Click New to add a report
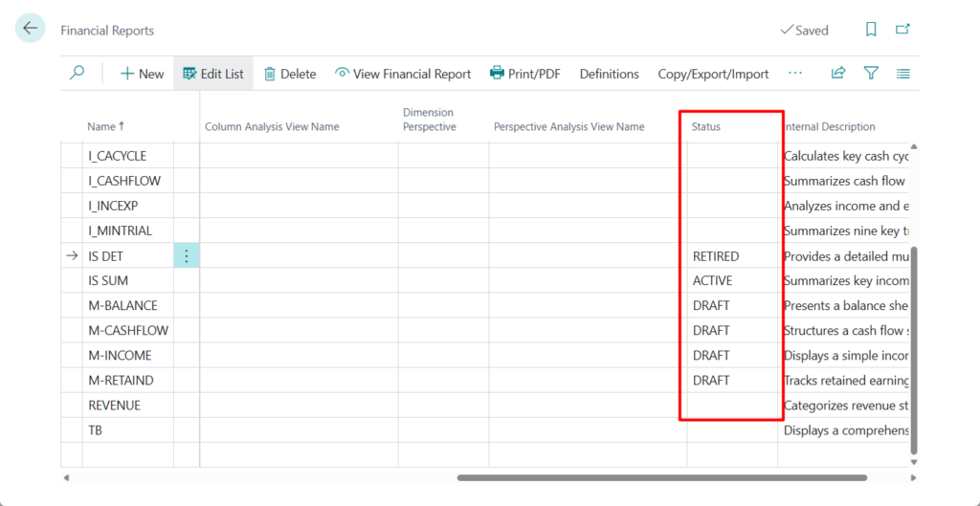The image size is (980, 506). tap(142, 74)
